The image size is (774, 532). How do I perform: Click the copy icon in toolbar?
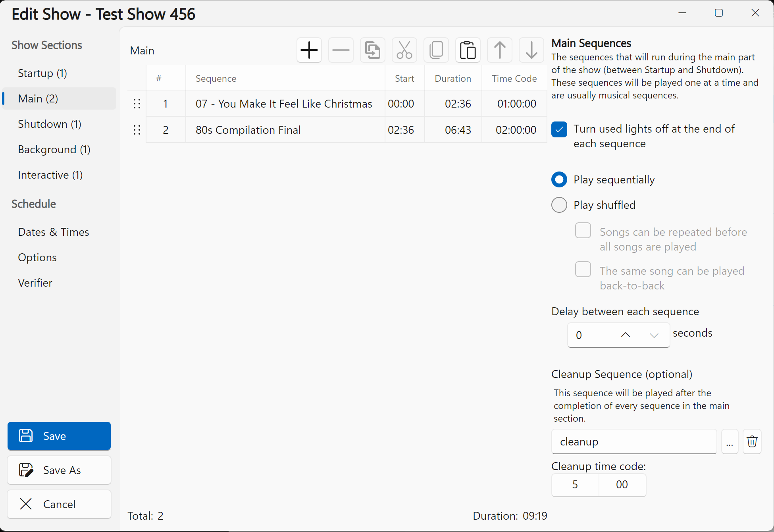click(x=436, y=50)
